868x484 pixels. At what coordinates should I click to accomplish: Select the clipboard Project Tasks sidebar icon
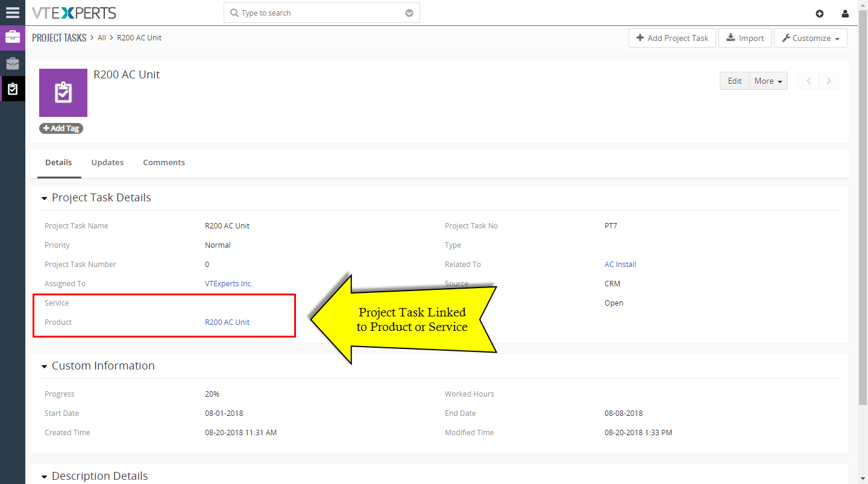pyautogui.click(x=13, y=89)
